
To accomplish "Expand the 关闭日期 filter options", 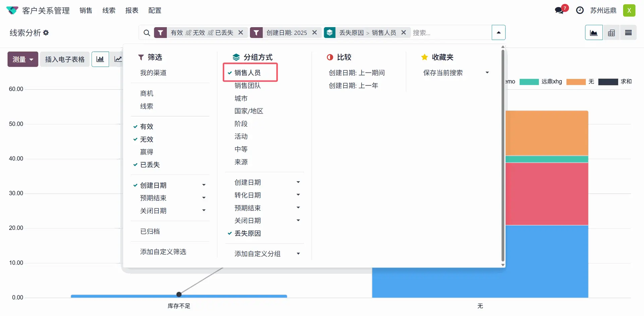I will click(204, 210).
